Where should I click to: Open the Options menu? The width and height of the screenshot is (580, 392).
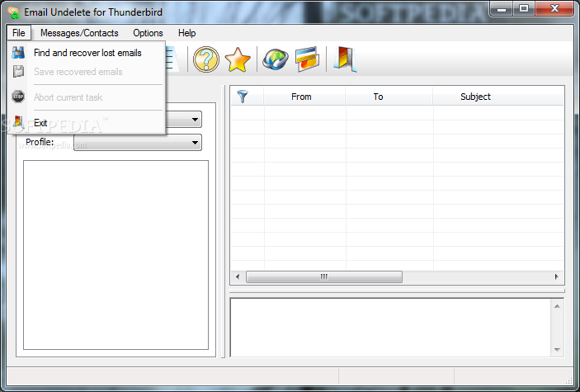point(148,33)
